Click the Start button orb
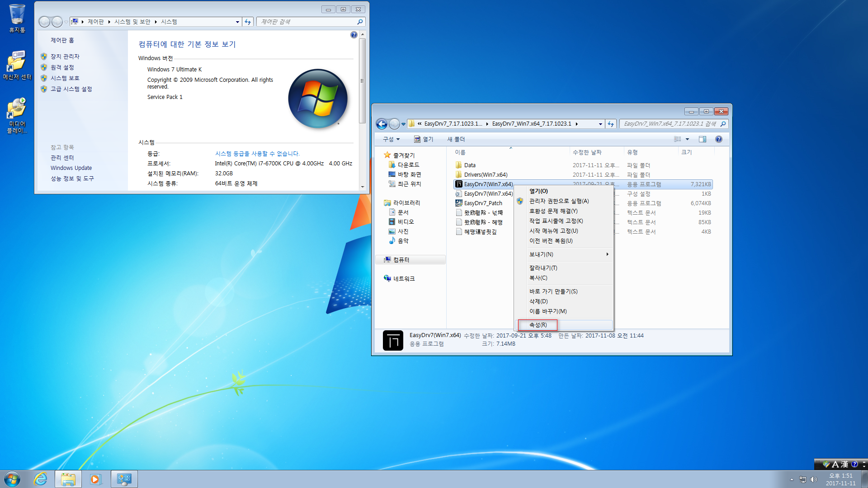 [12, 479]
